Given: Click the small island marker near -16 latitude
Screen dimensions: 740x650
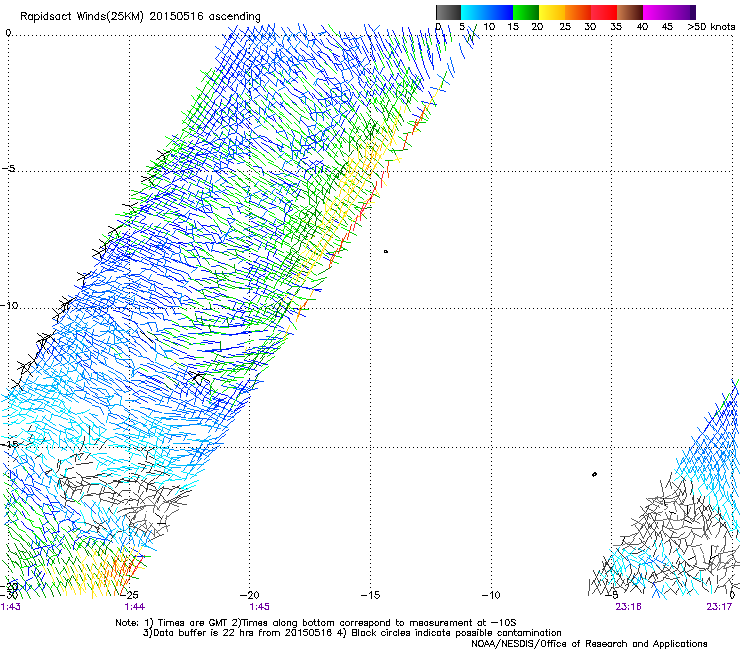Looking at the screenshot, I should (x=594, y=474).
